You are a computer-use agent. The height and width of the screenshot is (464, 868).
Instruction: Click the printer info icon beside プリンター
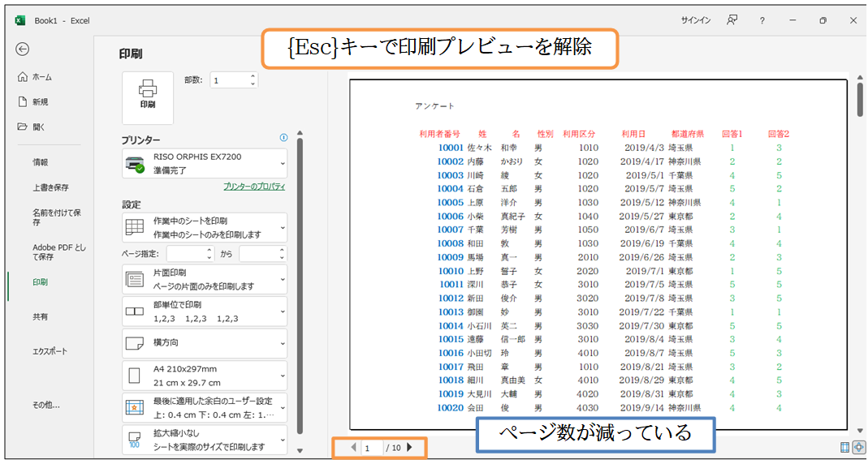pos(284,137)
